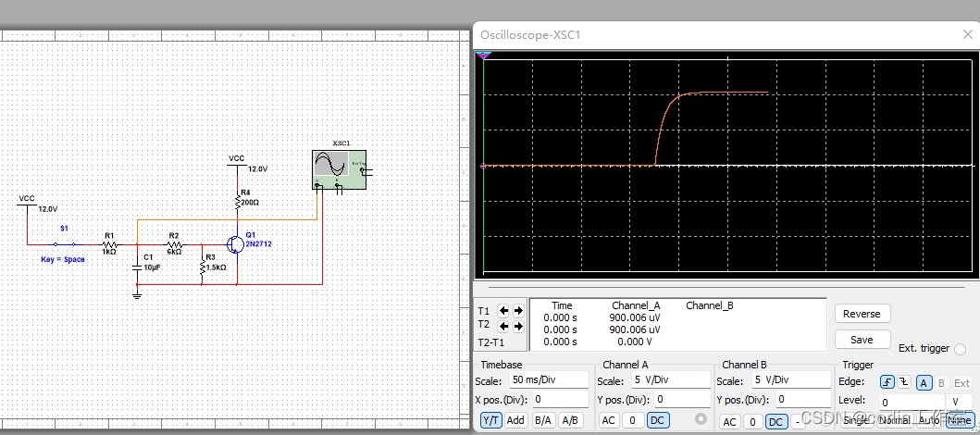Image resolution: width=980 pixels, height=435 pixels.
Task: Select transistor Q1 2N2712 symbol
Action: pyautogui.click(x=236, y=244)
